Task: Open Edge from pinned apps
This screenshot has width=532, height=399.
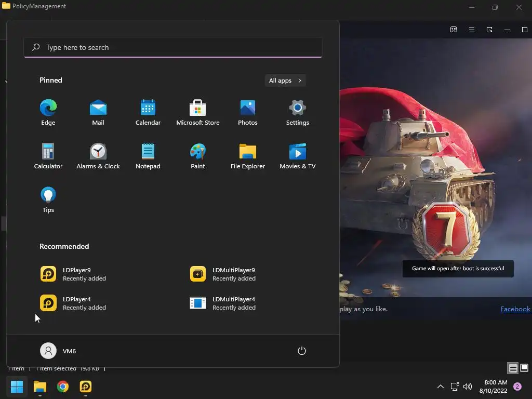Action: tap(48, 113)
